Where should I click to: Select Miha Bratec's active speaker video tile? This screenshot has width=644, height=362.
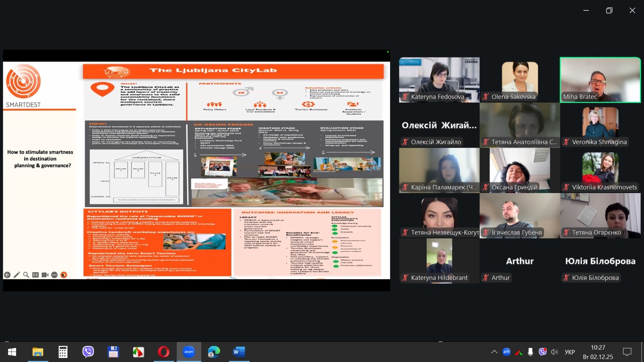coord(600,80)
